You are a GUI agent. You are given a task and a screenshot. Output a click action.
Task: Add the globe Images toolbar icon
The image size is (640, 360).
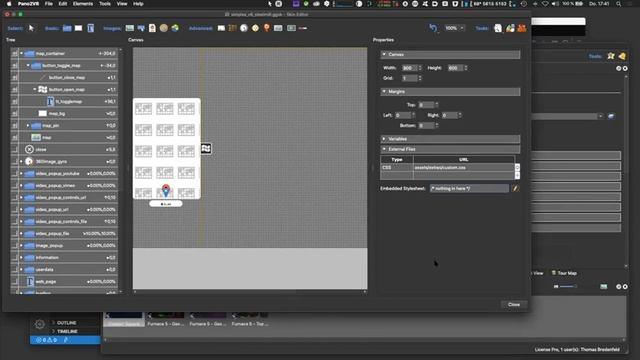(x=175, y=28)
